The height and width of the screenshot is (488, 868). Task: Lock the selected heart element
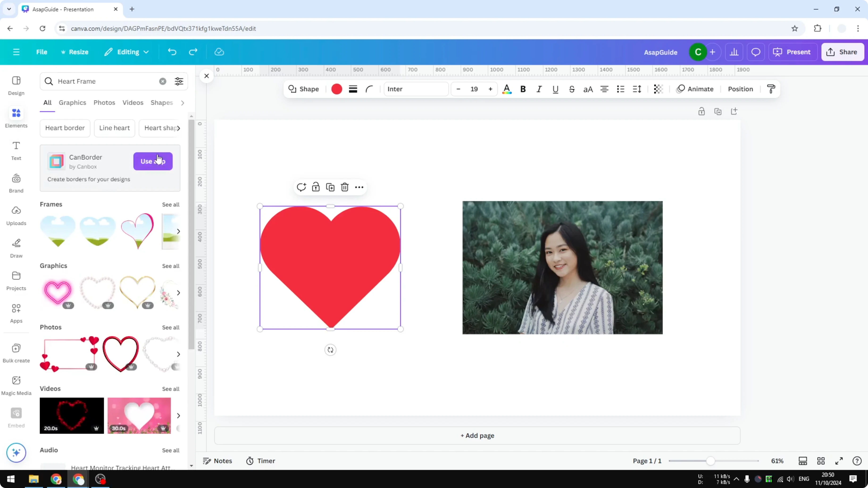[316, 187]
